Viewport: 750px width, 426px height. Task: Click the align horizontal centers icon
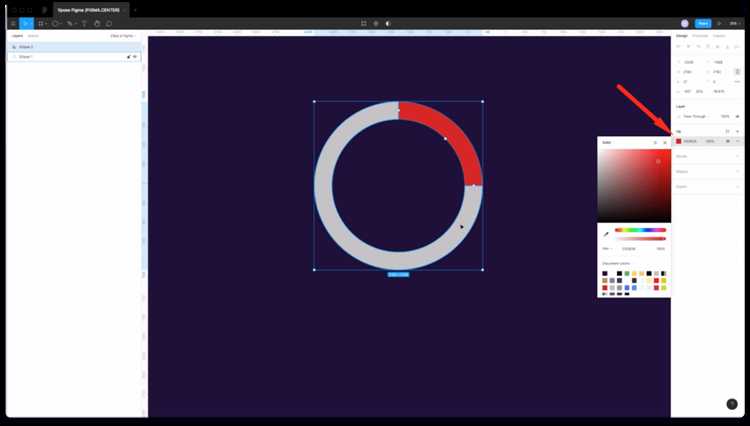click(688, 47)
